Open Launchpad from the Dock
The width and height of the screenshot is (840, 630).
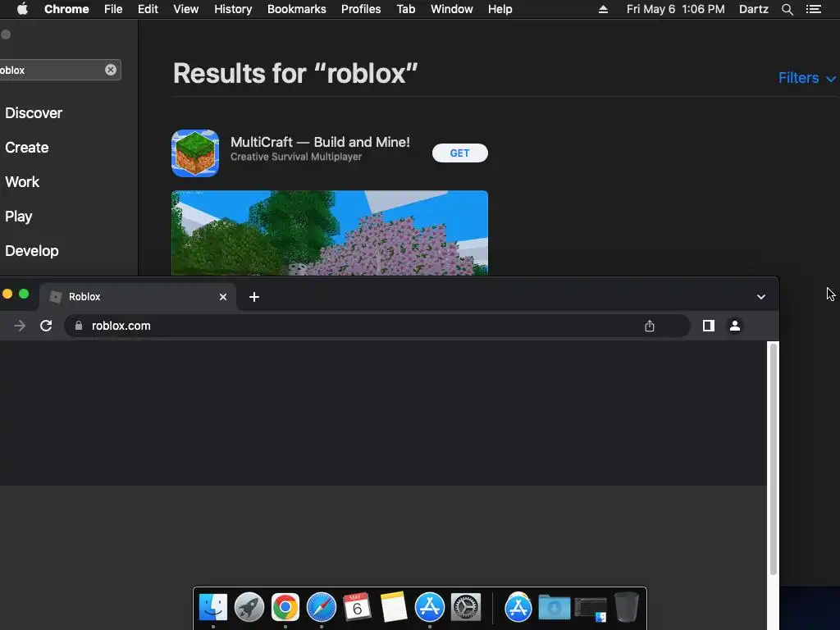coord(249,607)
